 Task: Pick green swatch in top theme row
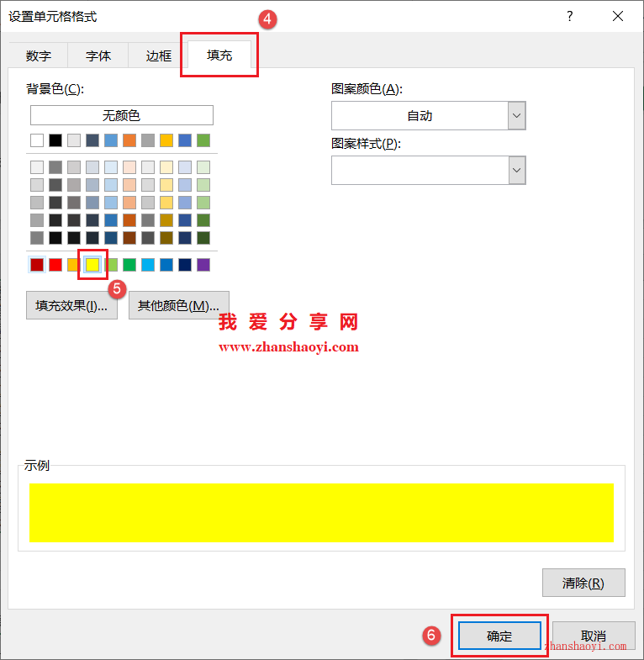tap(203, 140)
